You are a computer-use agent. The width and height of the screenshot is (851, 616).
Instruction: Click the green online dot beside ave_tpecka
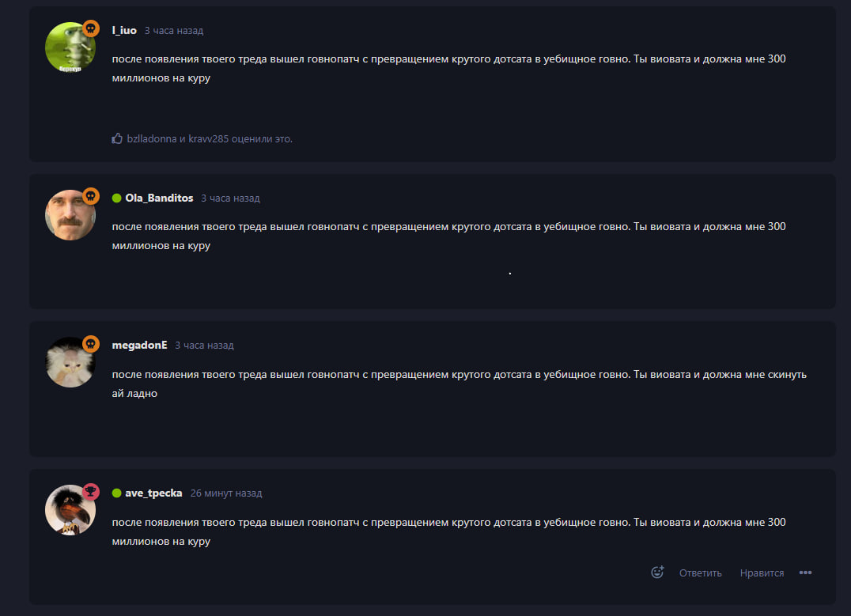116,493
